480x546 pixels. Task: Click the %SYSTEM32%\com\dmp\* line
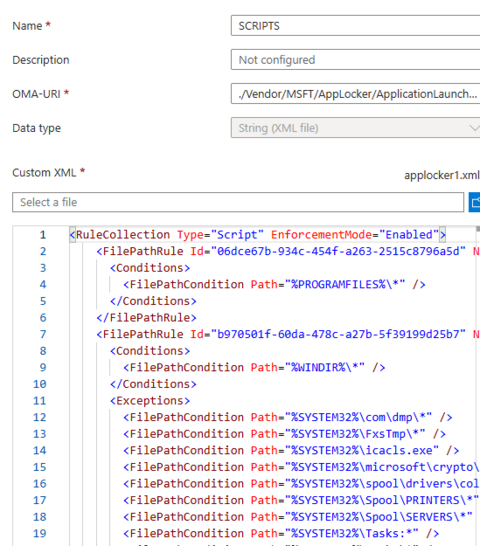pos(288,417)
